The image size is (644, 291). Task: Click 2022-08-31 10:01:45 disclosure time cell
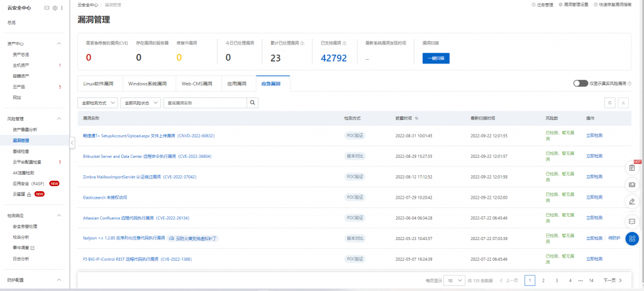(x=414, y=136)
